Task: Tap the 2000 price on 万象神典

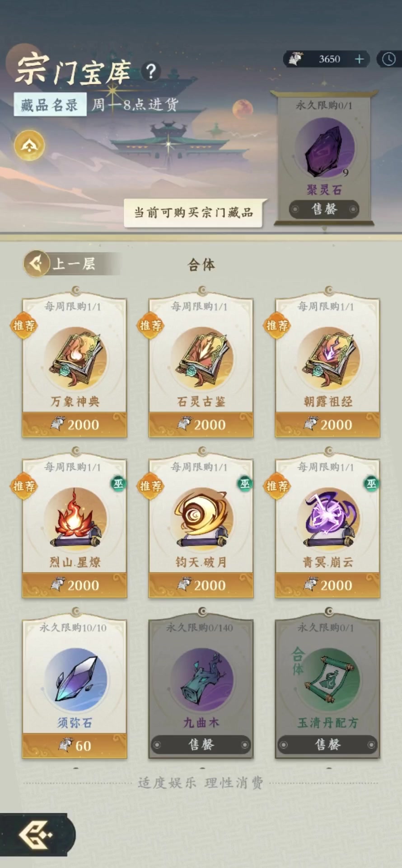Action: tap(75, 425)
